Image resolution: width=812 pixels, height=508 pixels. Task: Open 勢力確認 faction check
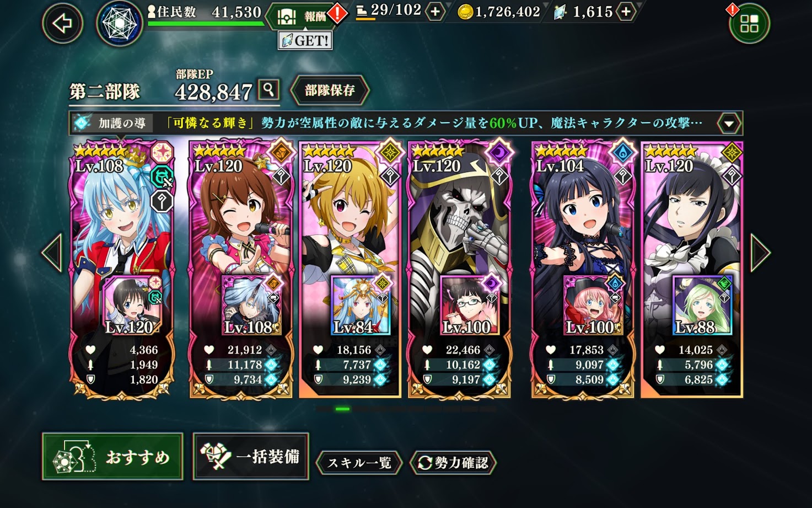click(x=453, y=462)
